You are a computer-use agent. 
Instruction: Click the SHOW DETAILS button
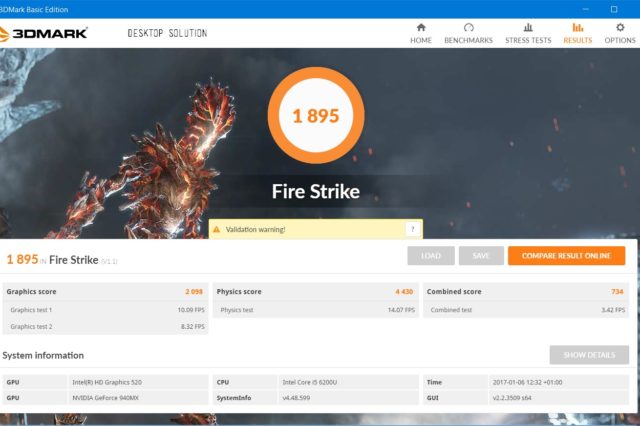[589, 355]
